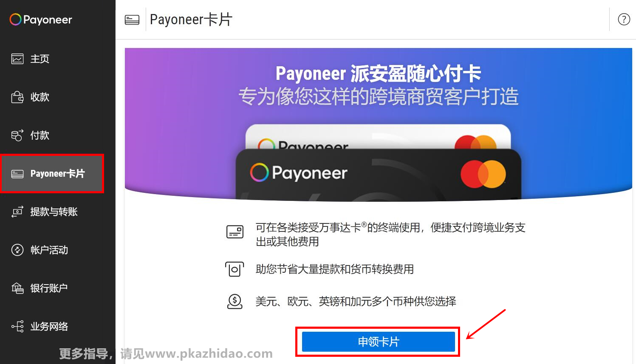Click the black Payoneer Mastercard image
This screenshot has height=364, width=636.
click(x=378, y=173)
